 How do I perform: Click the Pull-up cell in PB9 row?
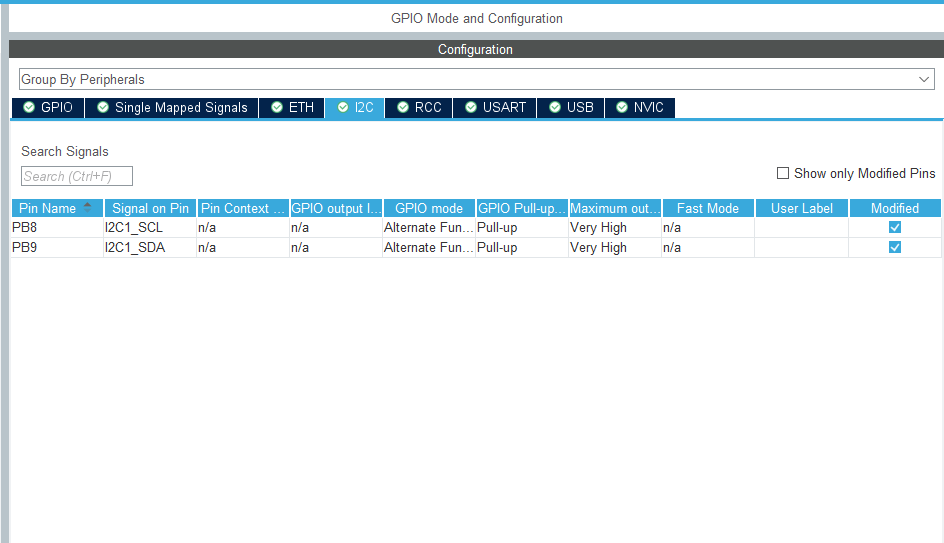[522, 247]
